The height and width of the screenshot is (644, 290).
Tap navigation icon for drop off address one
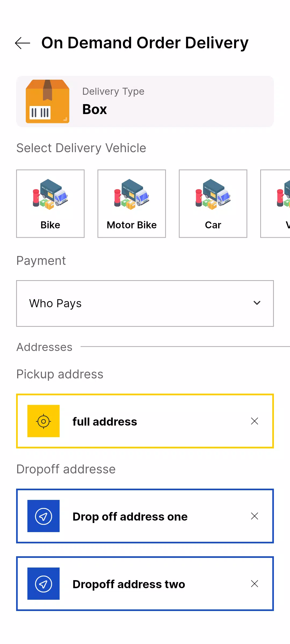[x=44, y=516]
